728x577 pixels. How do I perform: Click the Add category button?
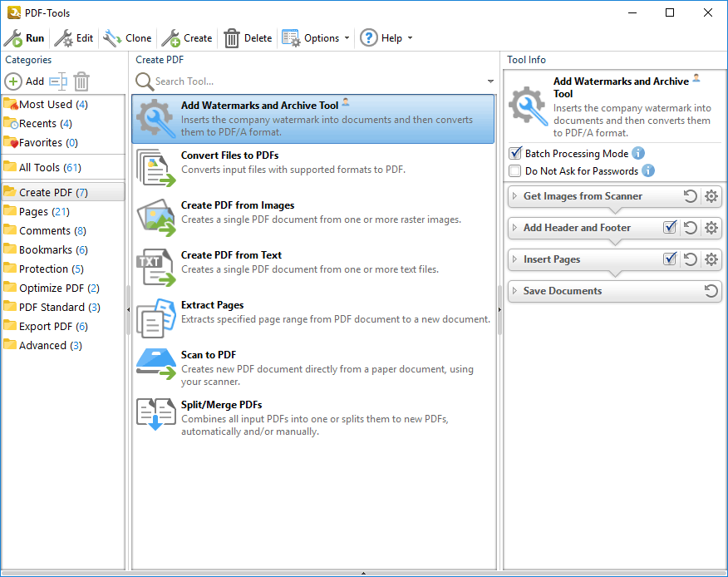point(25,81)
